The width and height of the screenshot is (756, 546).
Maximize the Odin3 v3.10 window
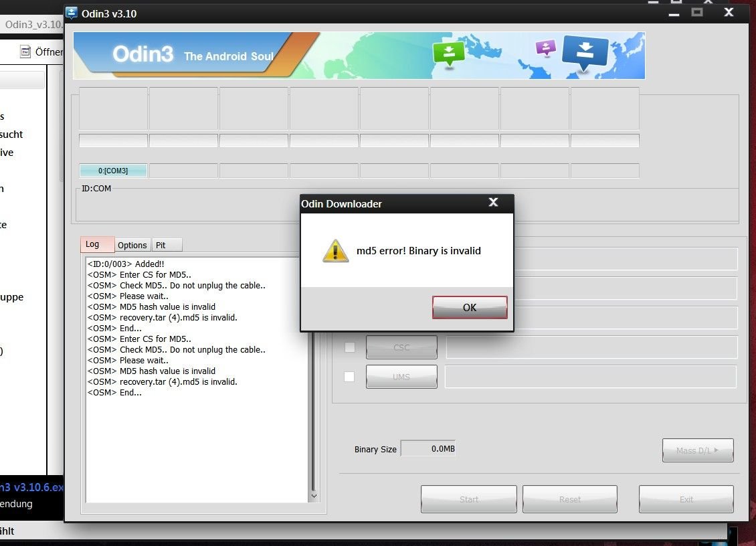click(x=697, y=13)
